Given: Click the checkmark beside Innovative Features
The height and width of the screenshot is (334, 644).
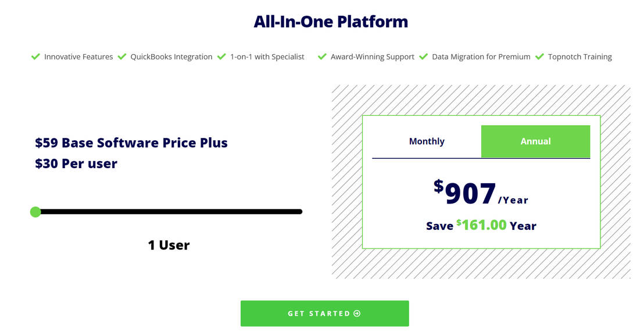Looking at the screenshot, I should (35, 56).
